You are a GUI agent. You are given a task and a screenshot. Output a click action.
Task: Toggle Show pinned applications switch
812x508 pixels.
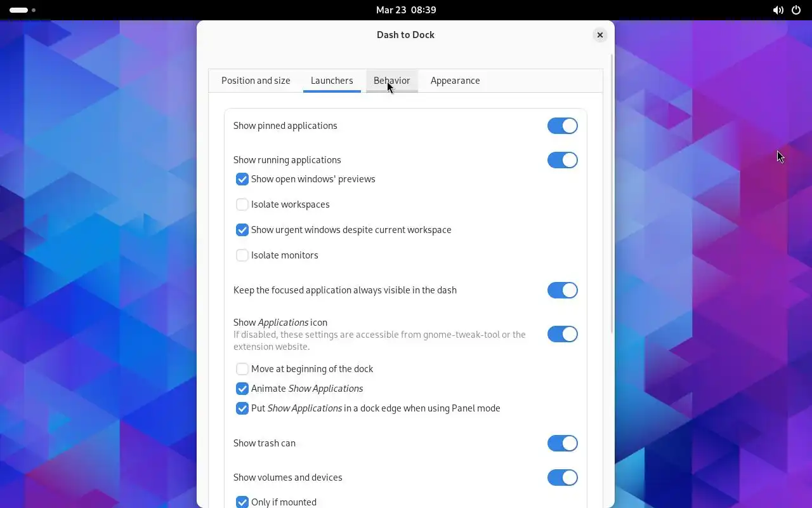[563, 126]
